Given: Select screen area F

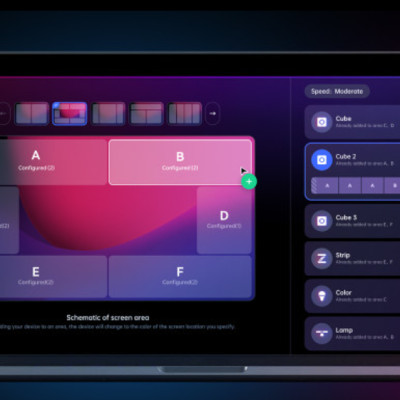Looking at the screenshot, I should point(180,276).
